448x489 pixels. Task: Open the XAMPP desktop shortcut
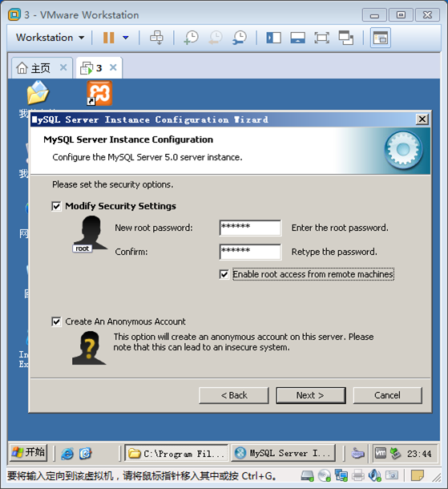tap(99, 93)
